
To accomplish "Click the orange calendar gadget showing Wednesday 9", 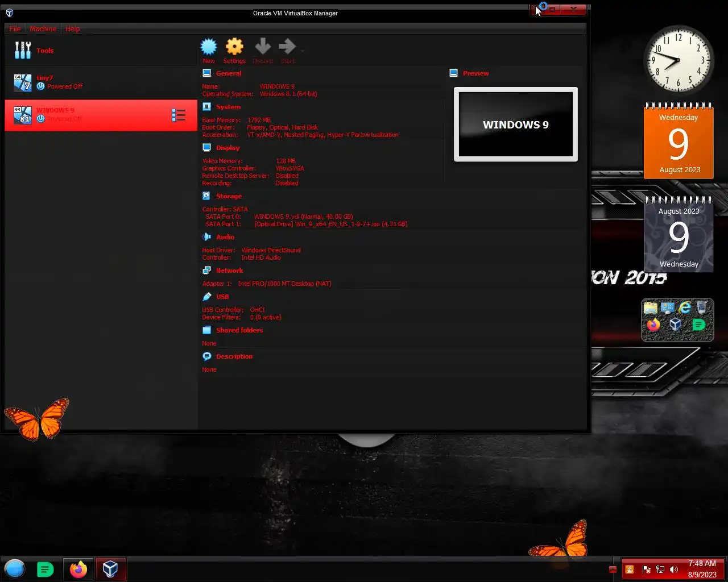I will [x=679, y=142].
